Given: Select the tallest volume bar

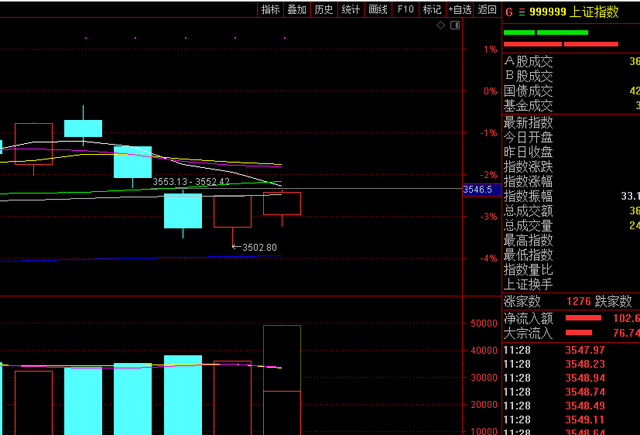Looking at the screenshot, I should 282,380.
